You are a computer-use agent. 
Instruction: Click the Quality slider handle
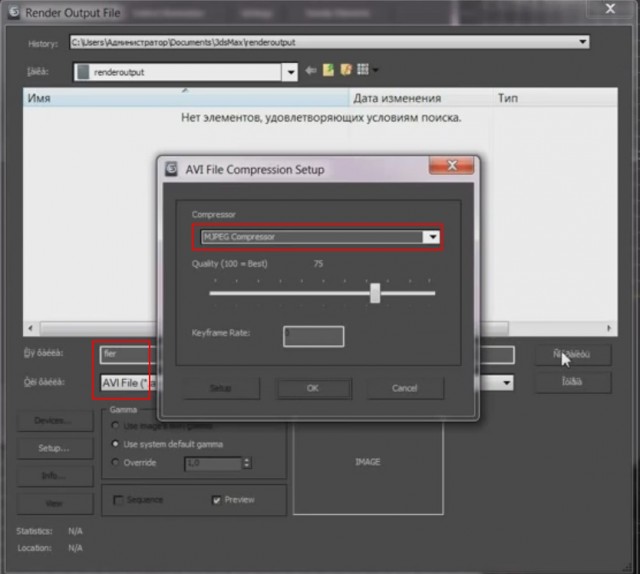point(375,292)
